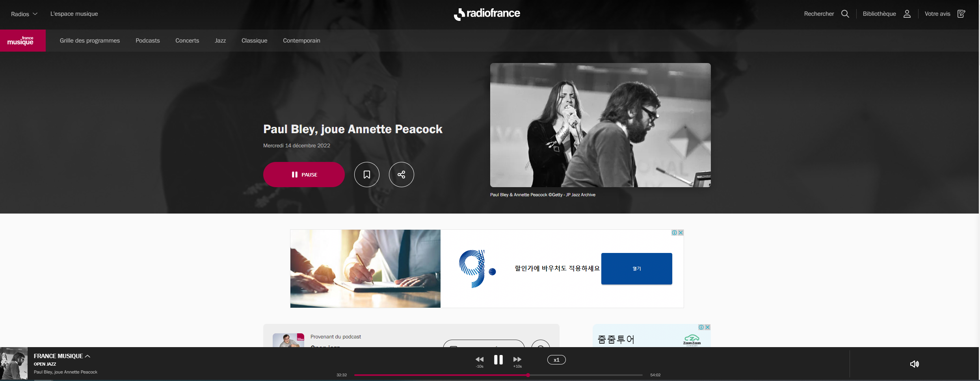Click the ZoomZoom logo in side ad
The height and width of the screenshot is (381, 980).
[x=692, y=340]
